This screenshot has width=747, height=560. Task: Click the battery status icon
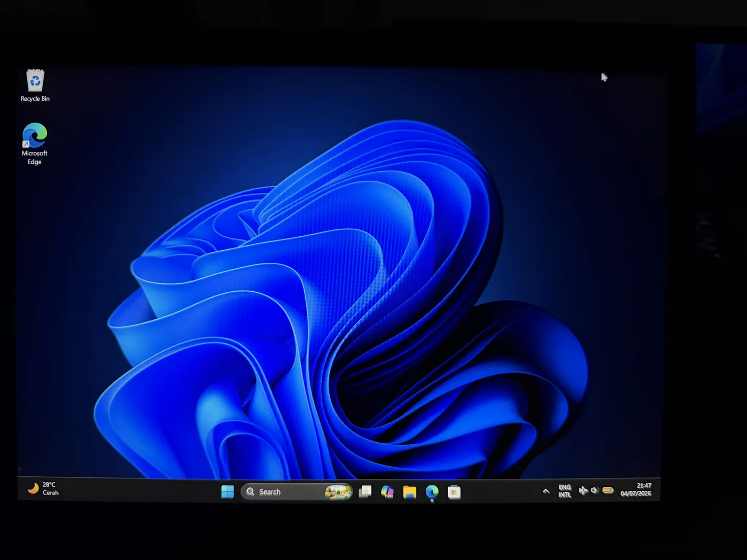click(608, 490)
